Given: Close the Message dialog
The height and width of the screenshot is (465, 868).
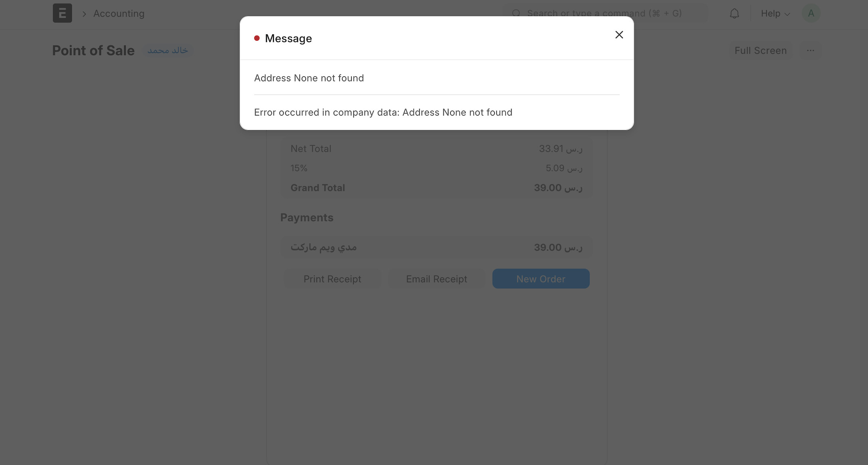Looking at the screenshot, I should pyautogui.click(x=619, y=35).
